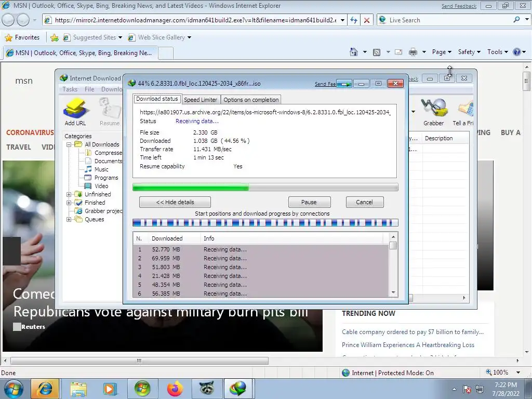Click the new tab button in IE
Viewport: 532px width, 399px height.
coord(166,54)
